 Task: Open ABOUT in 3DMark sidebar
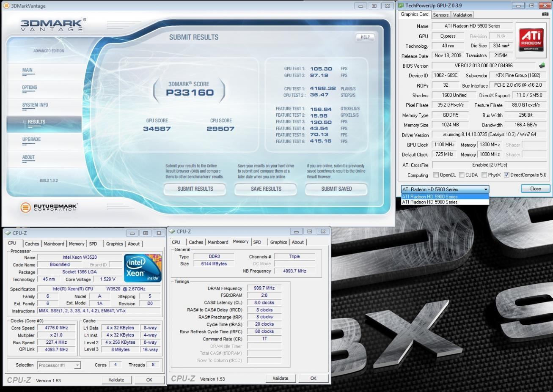tap(28, 157)
